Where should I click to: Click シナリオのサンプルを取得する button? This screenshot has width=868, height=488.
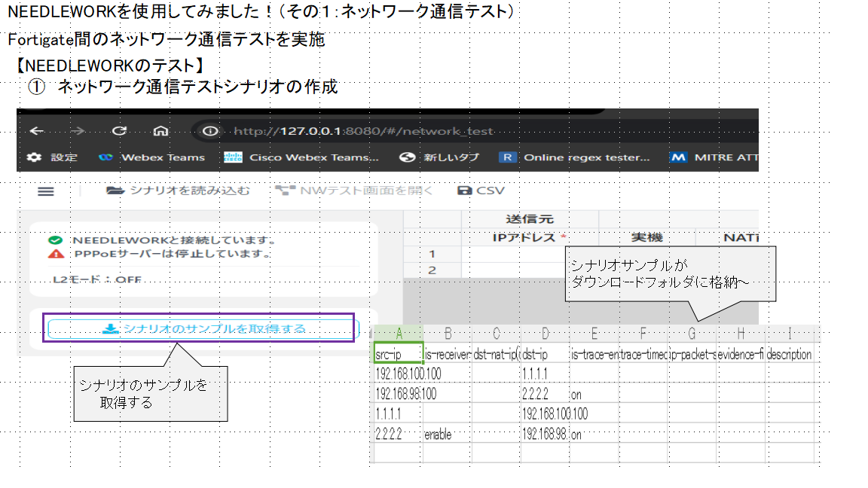point(203,328)
